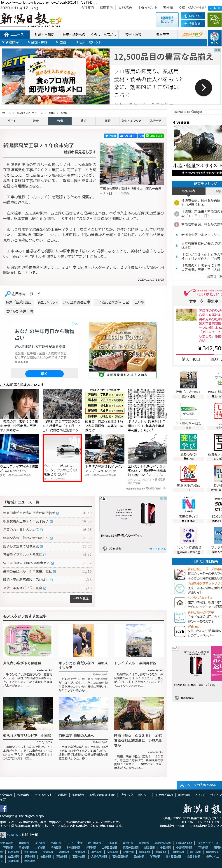This screenshot has width=222, height=868.
Task: Select the smallest font size A
Action: (210, 8)
